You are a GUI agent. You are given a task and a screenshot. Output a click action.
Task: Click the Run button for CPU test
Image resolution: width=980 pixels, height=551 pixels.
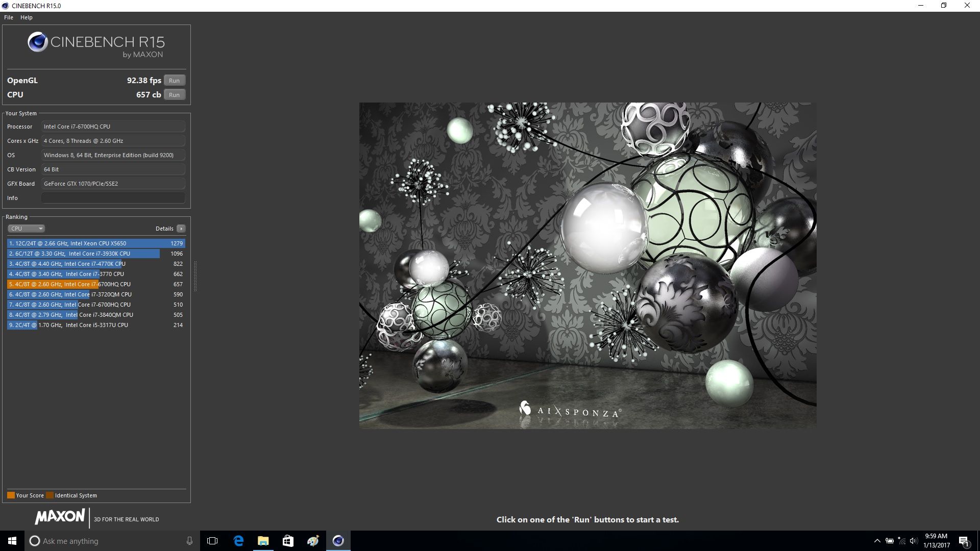(x=175, y=94)
